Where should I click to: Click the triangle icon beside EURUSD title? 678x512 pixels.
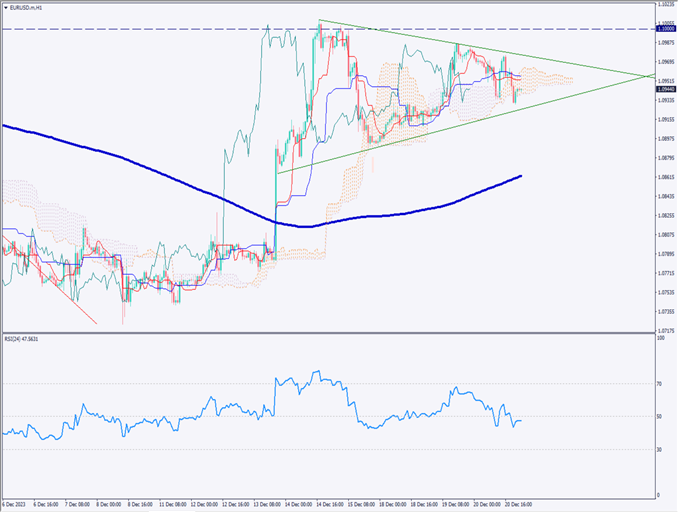(x=6, y=7)
